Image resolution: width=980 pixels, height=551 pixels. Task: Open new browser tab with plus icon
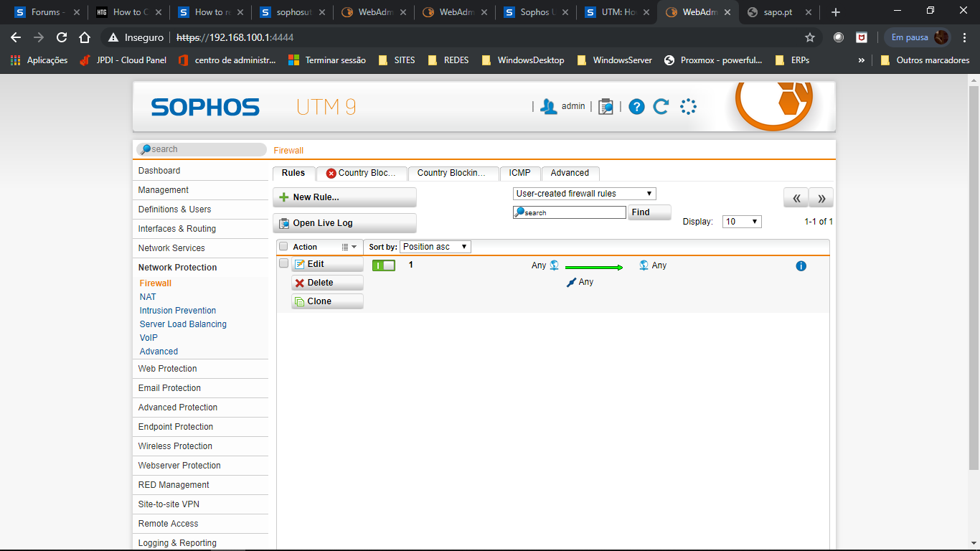[835, 12]
